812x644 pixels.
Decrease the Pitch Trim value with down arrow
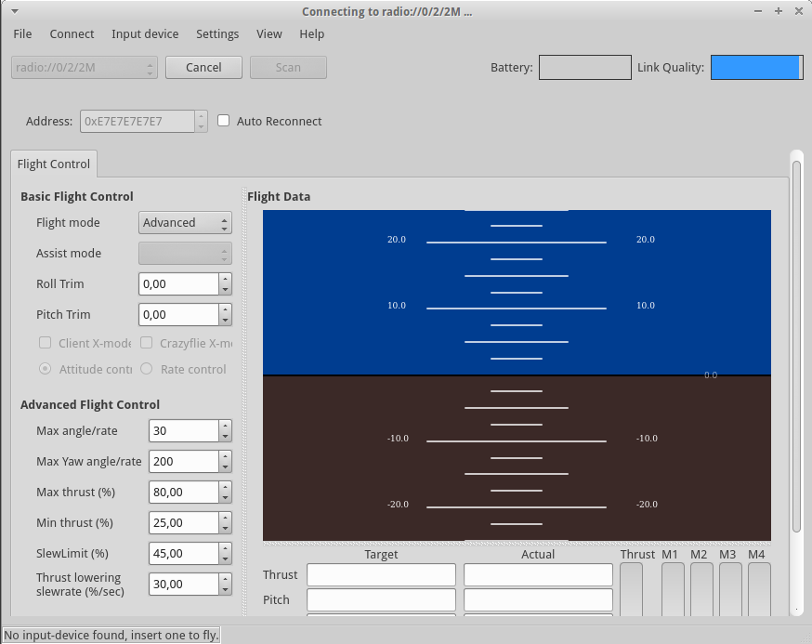(225, 321)
